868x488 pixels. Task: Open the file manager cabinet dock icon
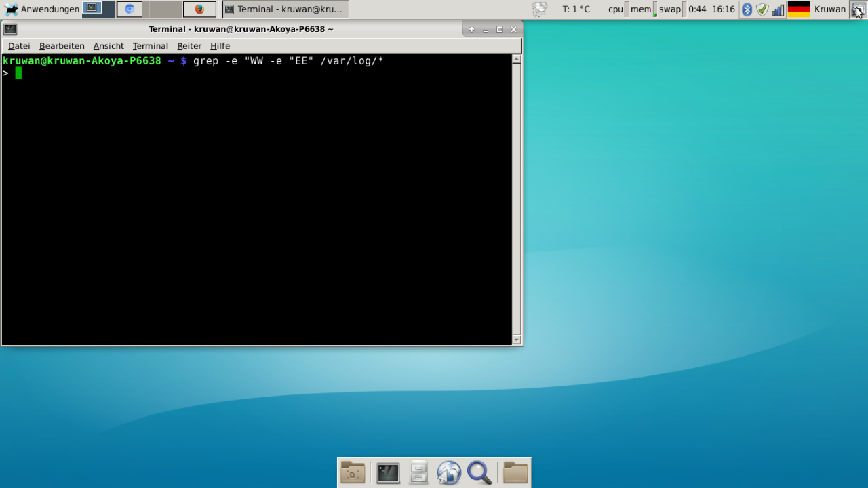click(x=418, y=472)
